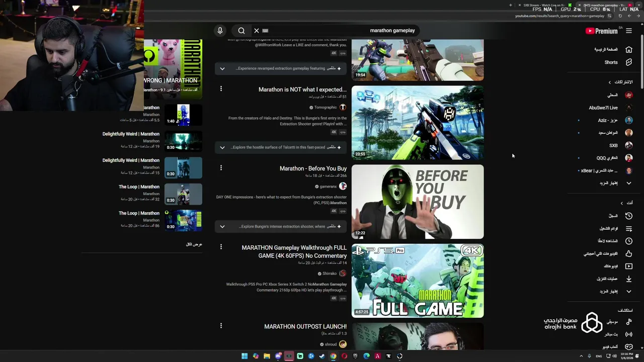Click shroud channel avatar
The image size is (644, 362).
pyautogui.click(x=343, y=344)
